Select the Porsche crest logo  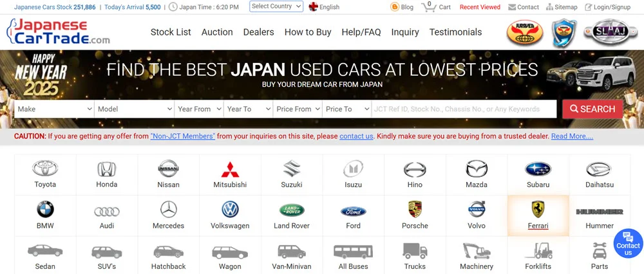[x=415, y=209]
